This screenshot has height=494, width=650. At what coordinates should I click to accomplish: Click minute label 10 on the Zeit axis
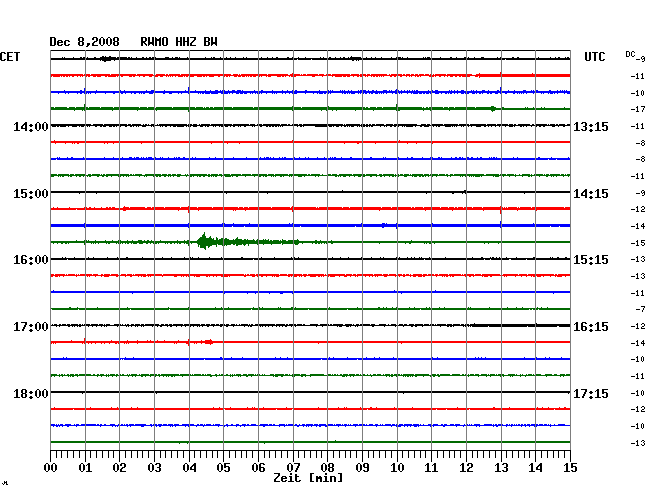point(397,468)
